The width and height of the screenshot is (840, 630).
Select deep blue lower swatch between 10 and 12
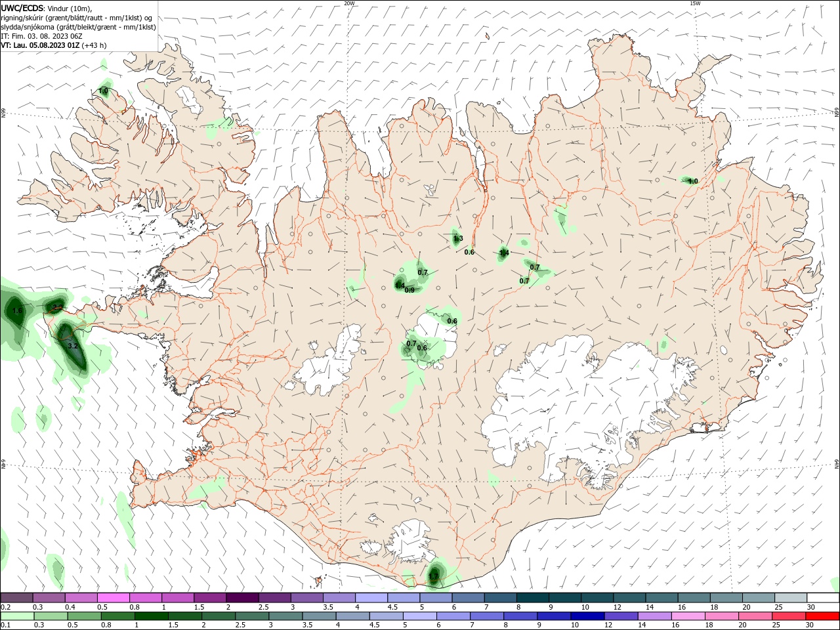coord(587,616)
